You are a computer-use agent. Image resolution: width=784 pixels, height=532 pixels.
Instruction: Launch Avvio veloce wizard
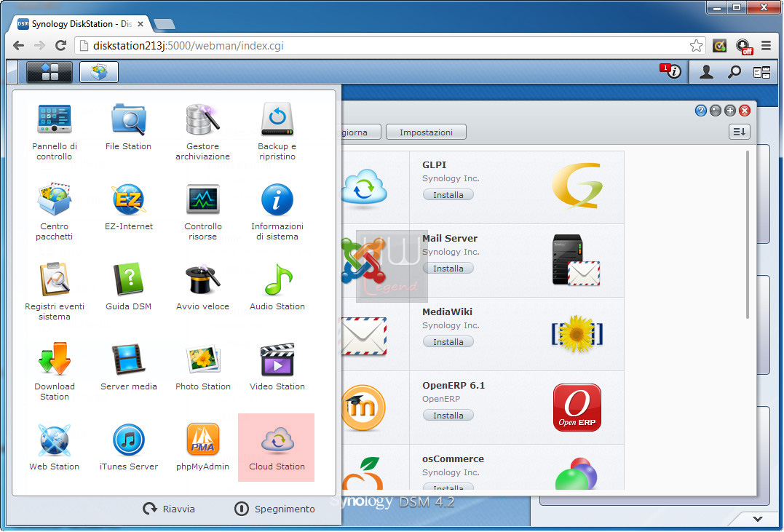coord(202,287)
